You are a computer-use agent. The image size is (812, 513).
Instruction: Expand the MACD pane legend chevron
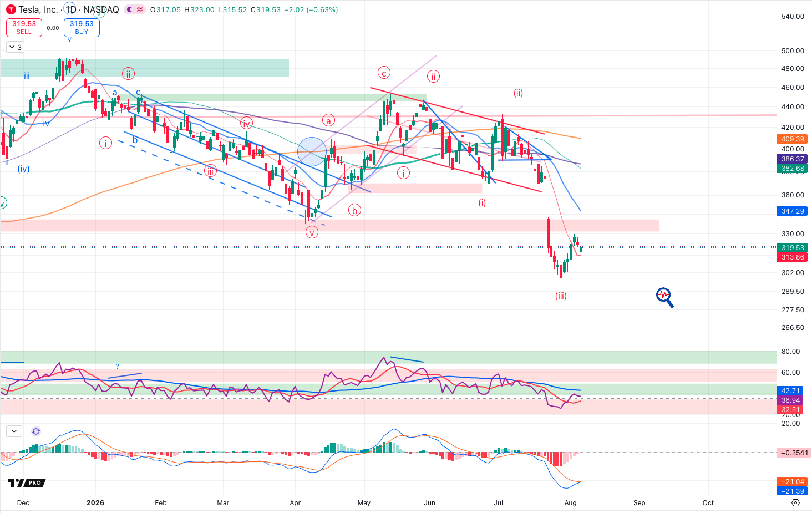tap(13, 431)
